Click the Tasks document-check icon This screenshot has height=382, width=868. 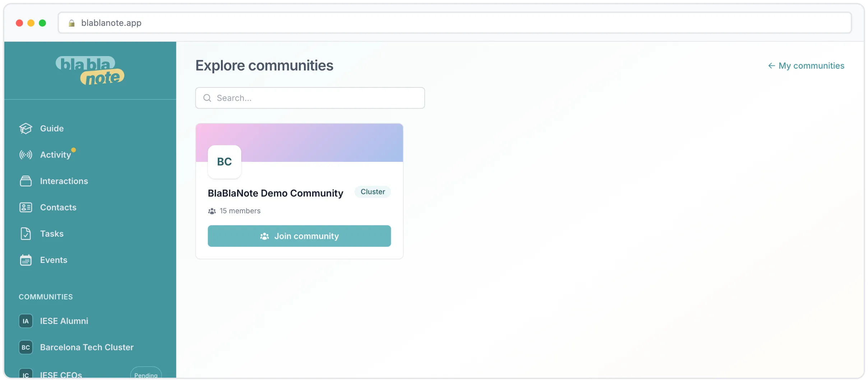[x=26, y=233]
